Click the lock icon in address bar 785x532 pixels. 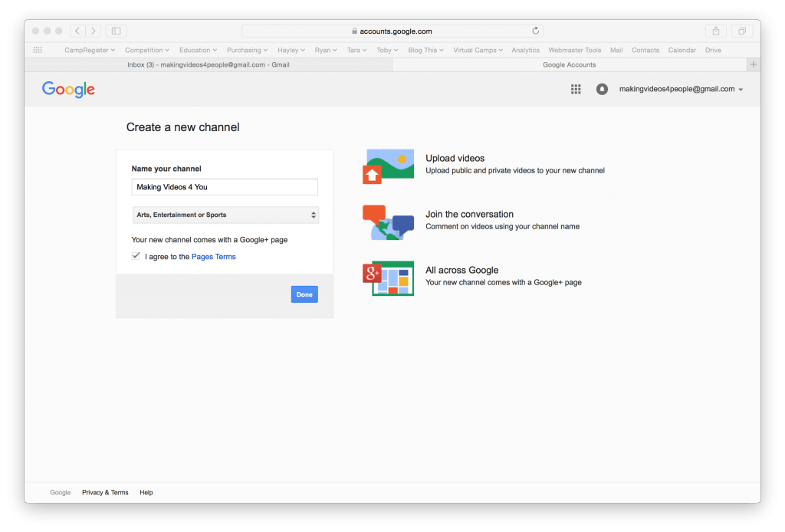pyautogui.click(x=354, y=31)
